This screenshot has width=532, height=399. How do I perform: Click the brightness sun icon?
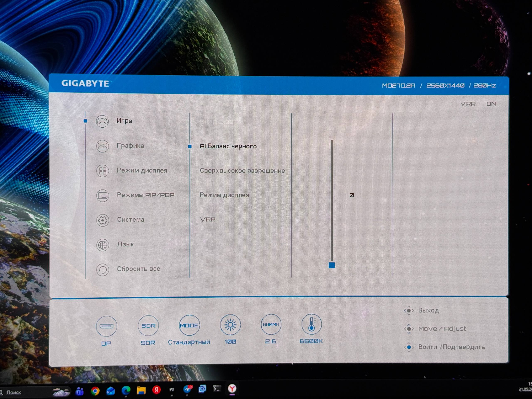[230, 325]
